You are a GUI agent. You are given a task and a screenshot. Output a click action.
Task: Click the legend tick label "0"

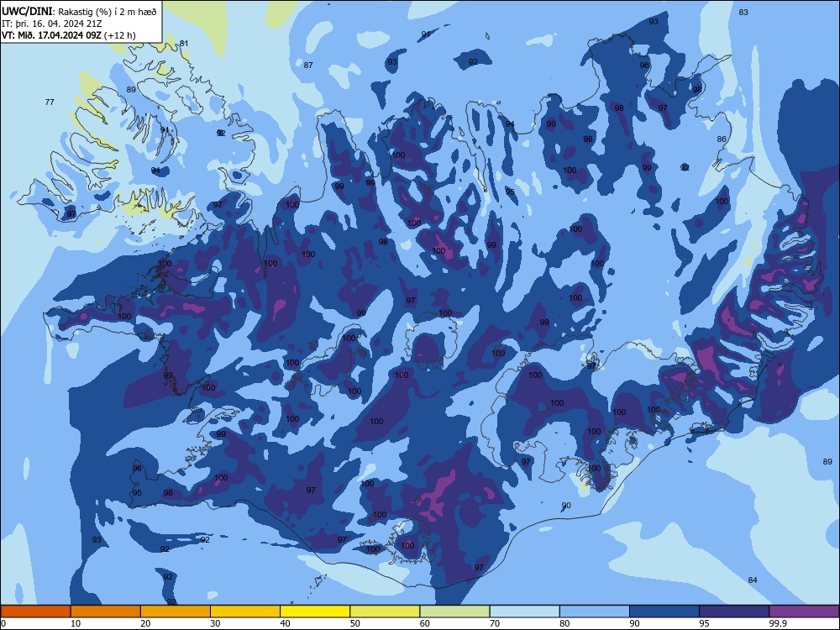click(x=3, y=623)
